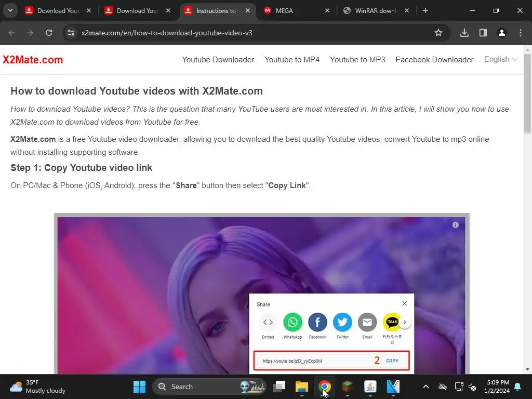This screenshot has width=532, height=399.
Task: Open the network tray icon
Action: (459, 387)
